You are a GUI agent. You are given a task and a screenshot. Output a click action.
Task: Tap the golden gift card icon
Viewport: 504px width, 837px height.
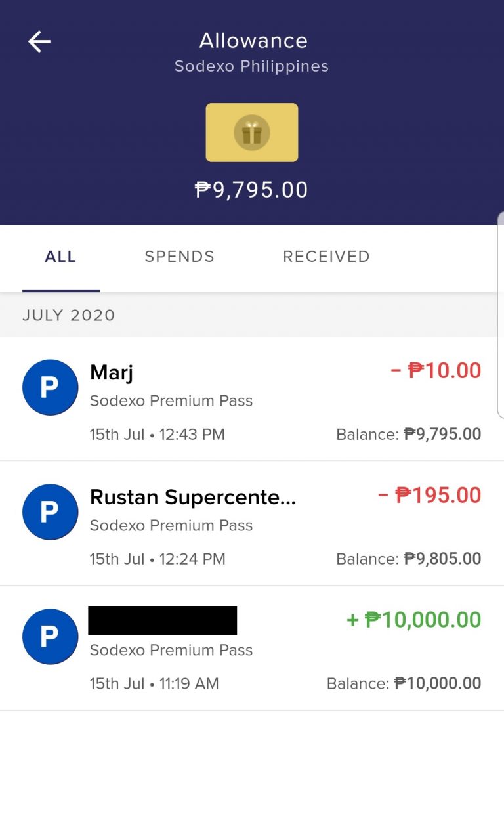point(252,133)
